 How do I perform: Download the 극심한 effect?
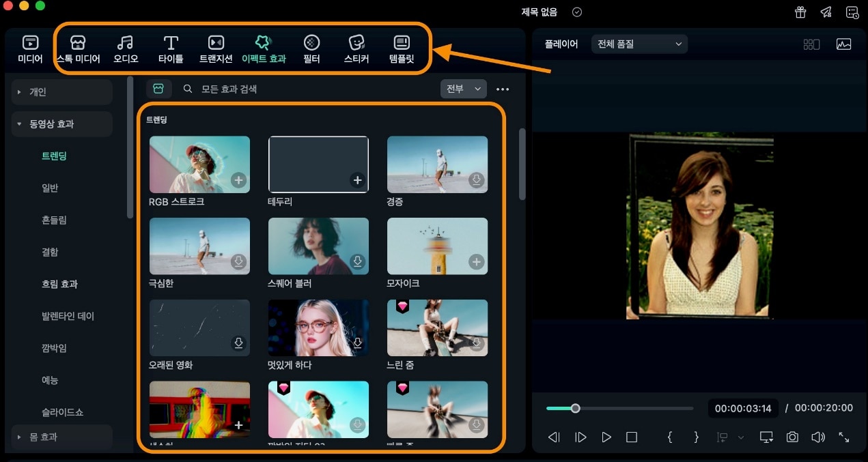click(238, 262)
